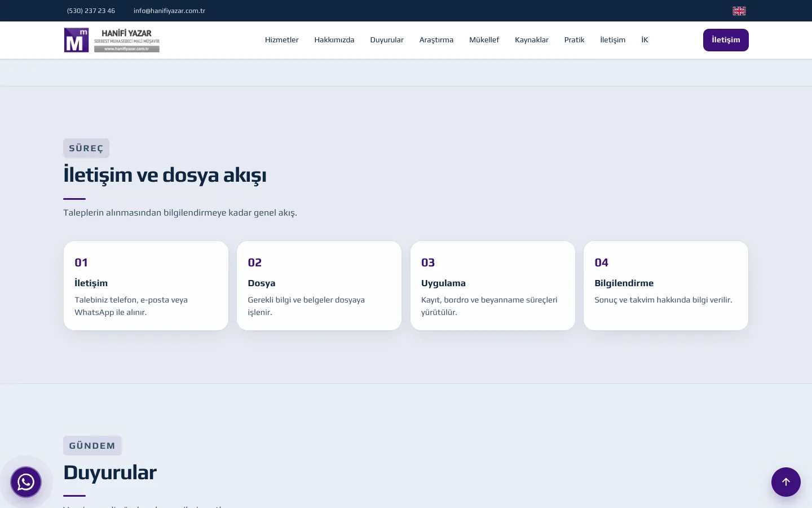Open the Araştırma menu
The image size is (812, 508).
(x=436, y=40)
